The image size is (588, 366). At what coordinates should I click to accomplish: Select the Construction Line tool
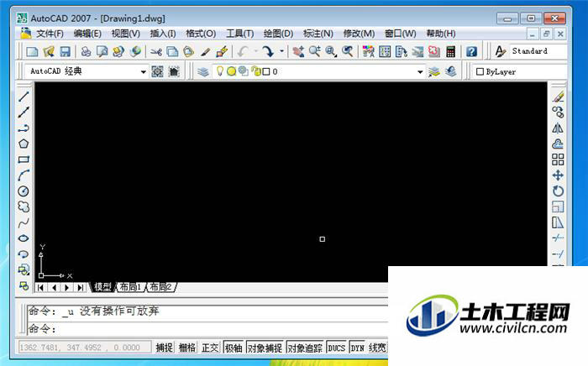pos(24,112)
